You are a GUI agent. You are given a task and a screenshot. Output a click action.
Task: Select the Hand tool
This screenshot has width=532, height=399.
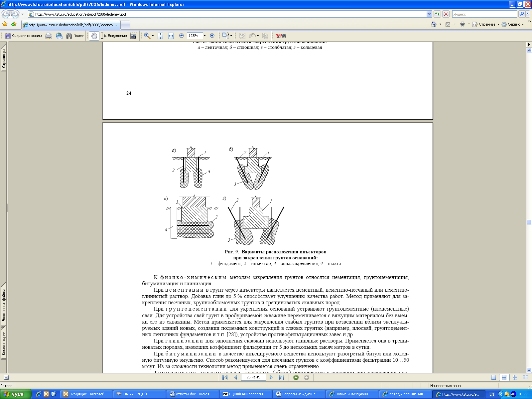coord(94,36)
